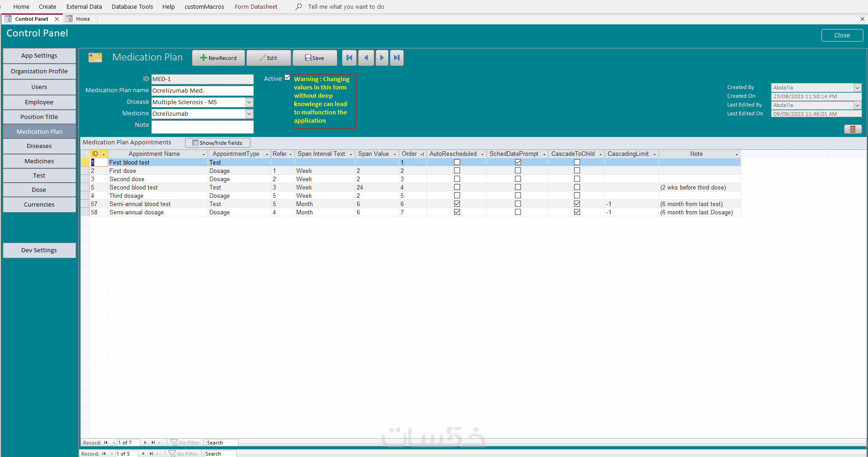Select the 'Semi-annual blood test' row cell

tap(158, 204)
